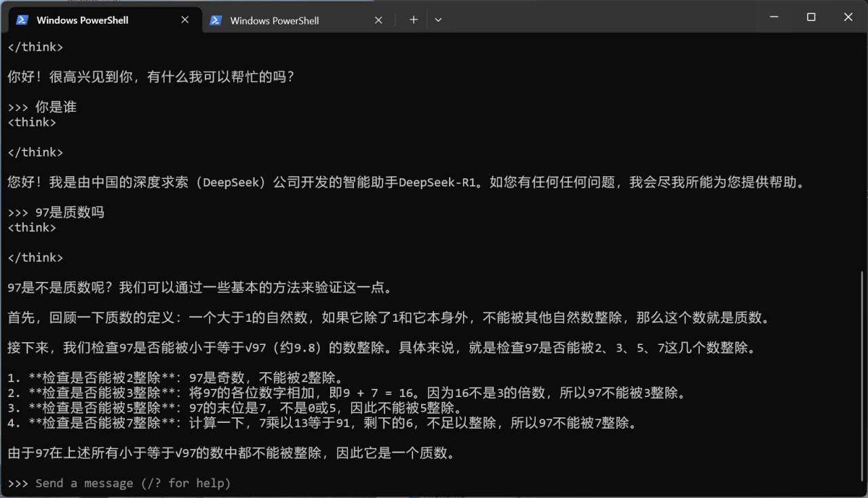Open a new tab with plus button
Screen dimensions: 868x498
414,20
